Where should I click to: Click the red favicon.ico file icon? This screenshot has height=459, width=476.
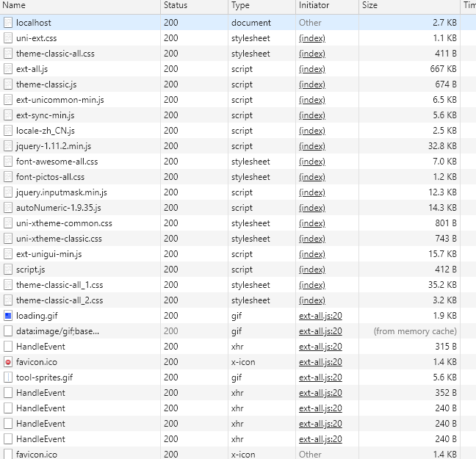[x=8, y=362]
